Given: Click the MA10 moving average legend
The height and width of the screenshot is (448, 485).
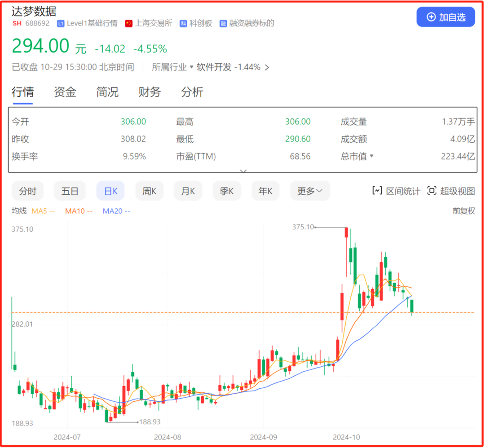Looking at the screenshot, I should coord(79,211).
